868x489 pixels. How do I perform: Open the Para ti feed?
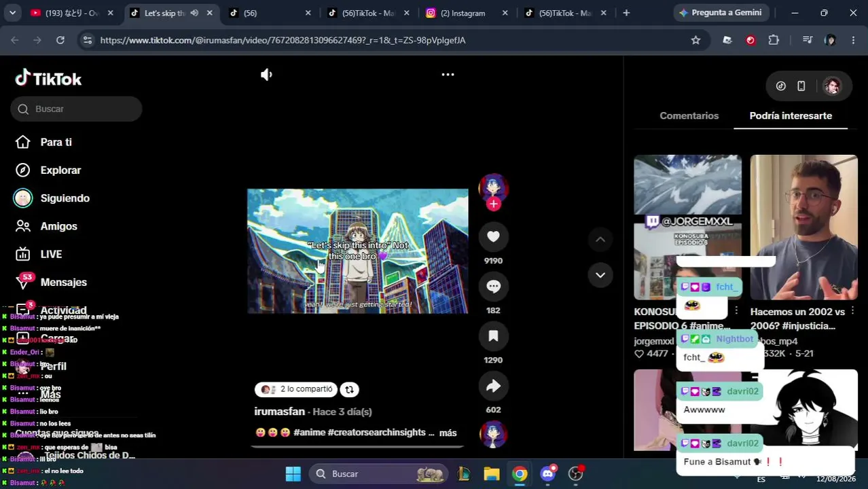pyautogui.click(x=44, y=142)
